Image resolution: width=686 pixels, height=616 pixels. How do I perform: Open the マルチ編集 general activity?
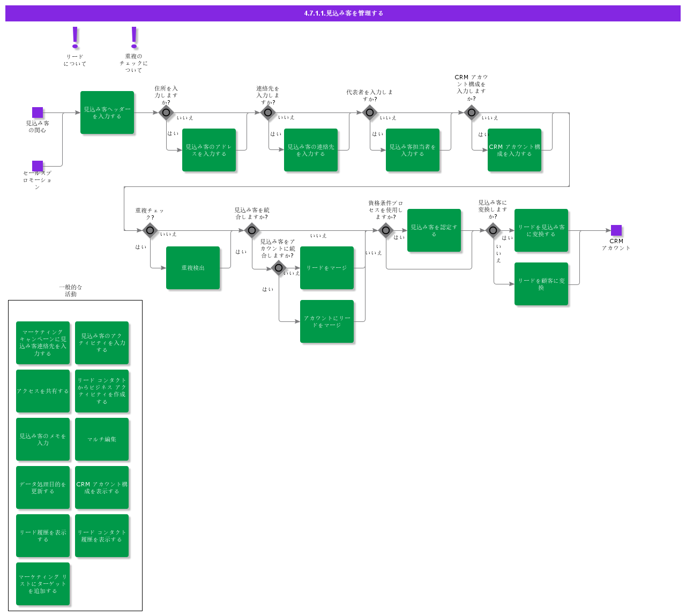[102, 439]
